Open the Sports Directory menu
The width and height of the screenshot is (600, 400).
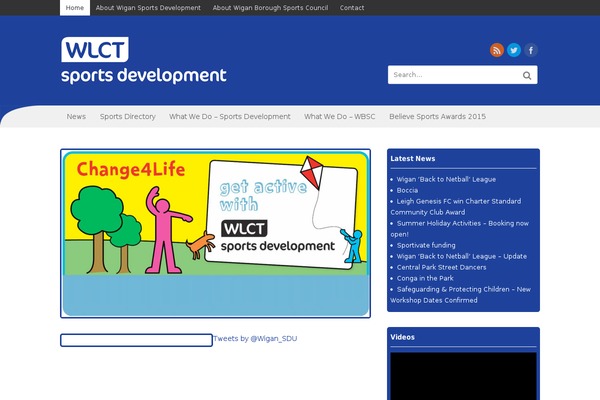128,117
